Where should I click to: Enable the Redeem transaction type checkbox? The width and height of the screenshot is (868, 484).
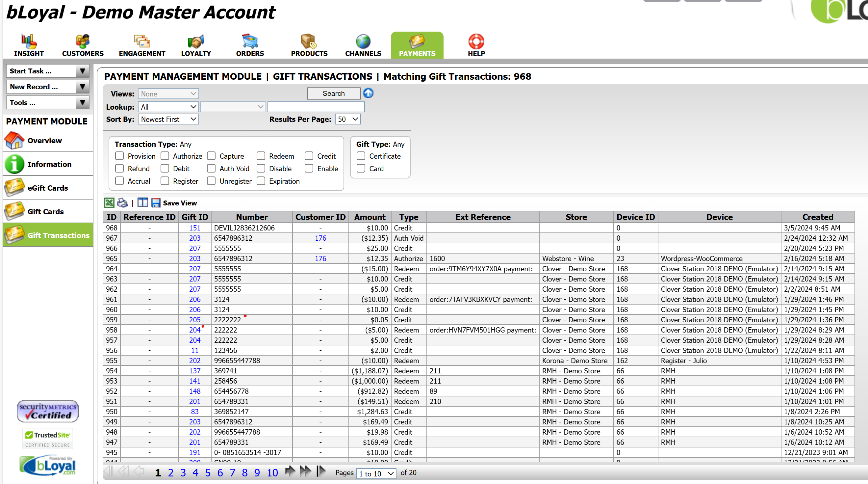[x=261, y=156]
